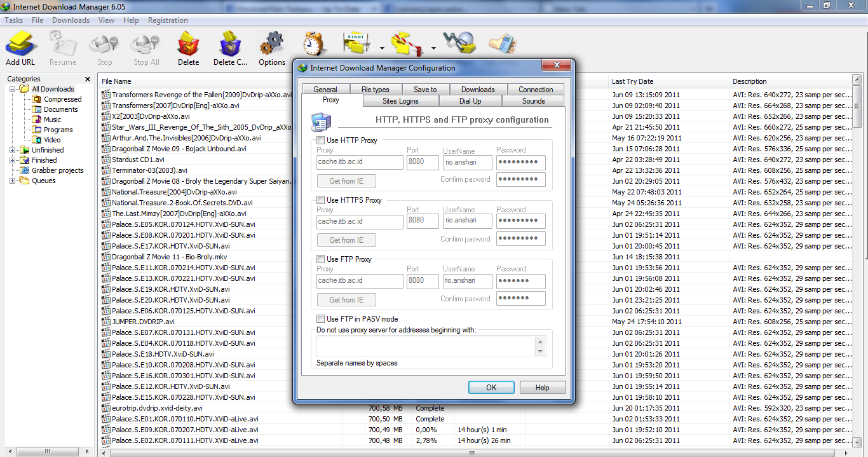This screenshot has width=868, height=457.
Task: Click Get from IE under FTP Proxy
Action: pos(346,300)
